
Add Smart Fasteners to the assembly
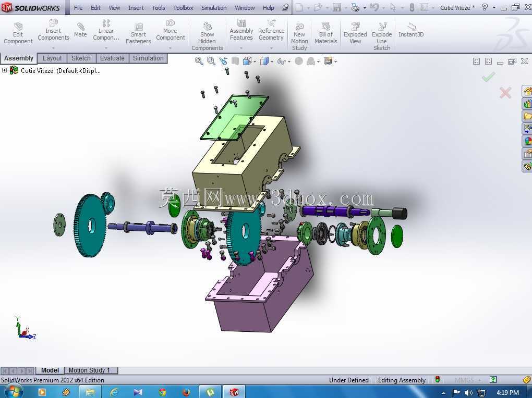[x=138, y=33]
